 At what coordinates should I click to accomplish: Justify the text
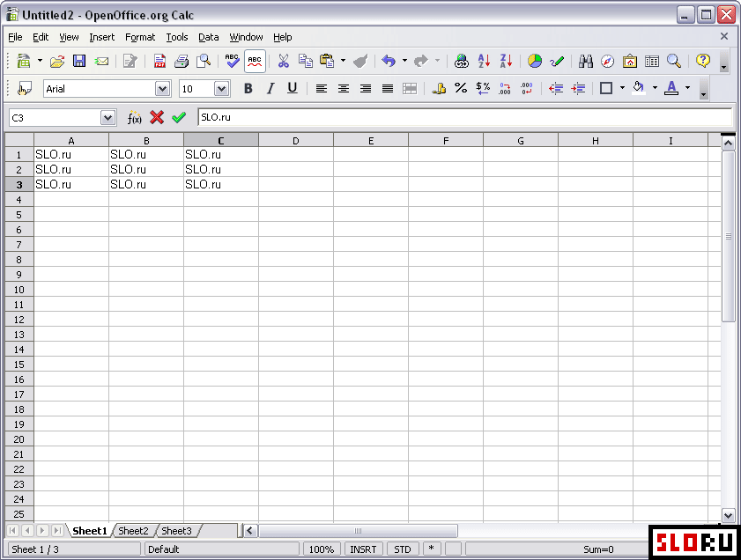click(388, 88)
